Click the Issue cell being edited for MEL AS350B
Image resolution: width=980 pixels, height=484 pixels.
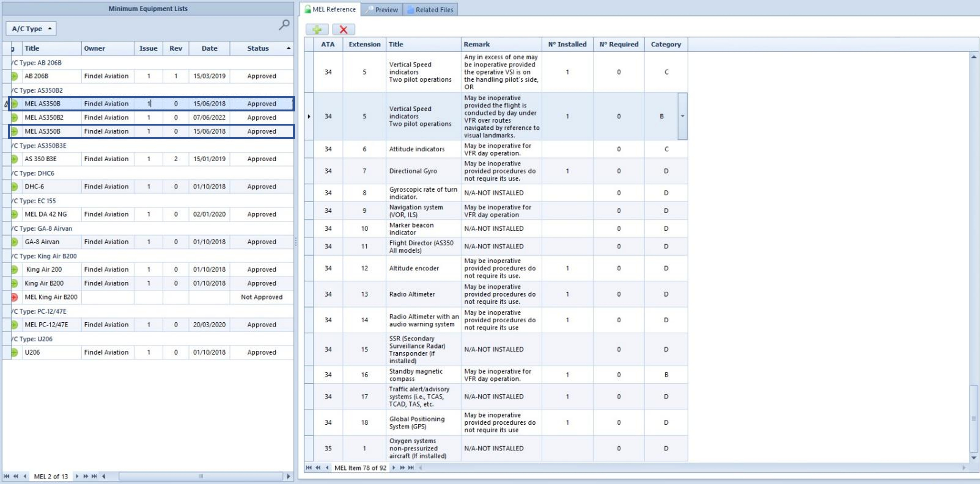(149, 103)
